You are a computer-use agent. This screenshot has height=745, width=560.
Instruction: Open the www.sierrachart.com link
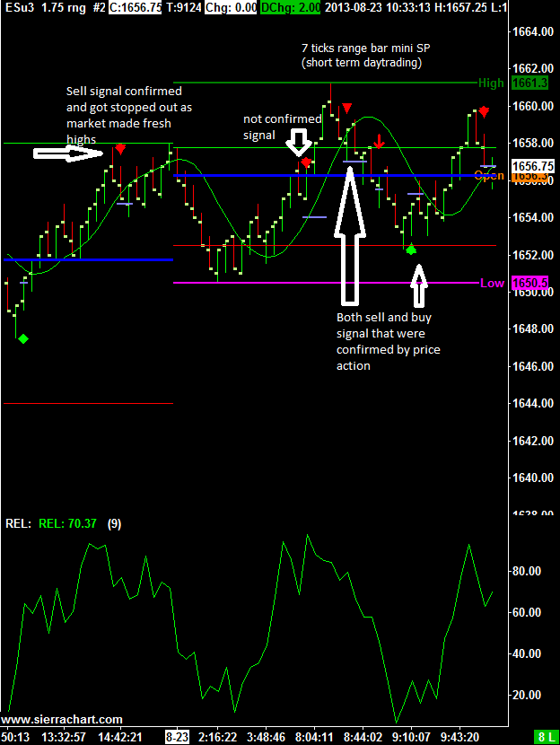pos(63,720)
